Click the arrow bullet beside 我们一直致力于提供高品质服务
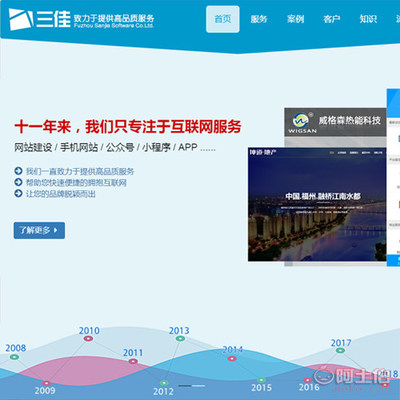The height and width of the screenshot is (400, 400). [x=18, y=171]
